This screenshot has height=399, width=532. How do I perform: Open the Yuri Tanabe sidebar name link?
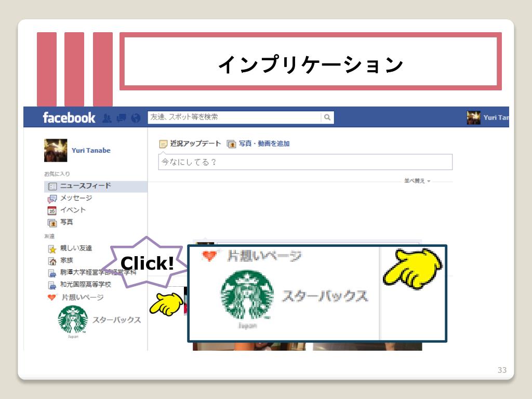91,150
